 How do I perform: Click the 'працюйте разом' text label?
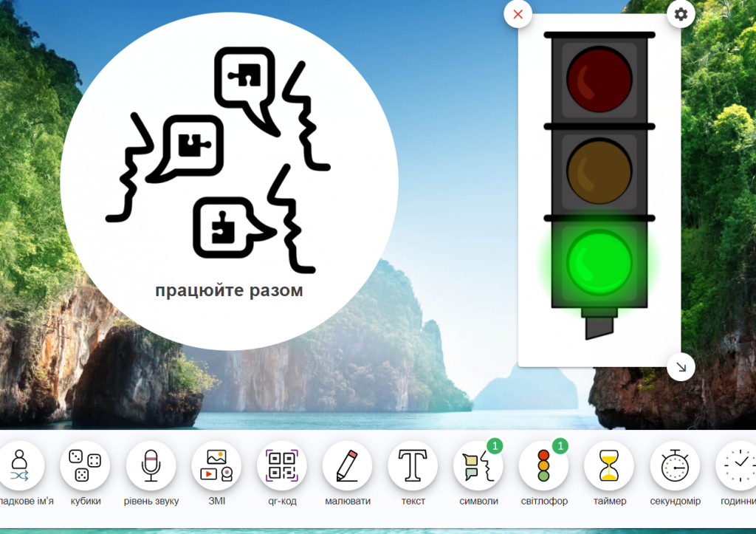(229, 290)
